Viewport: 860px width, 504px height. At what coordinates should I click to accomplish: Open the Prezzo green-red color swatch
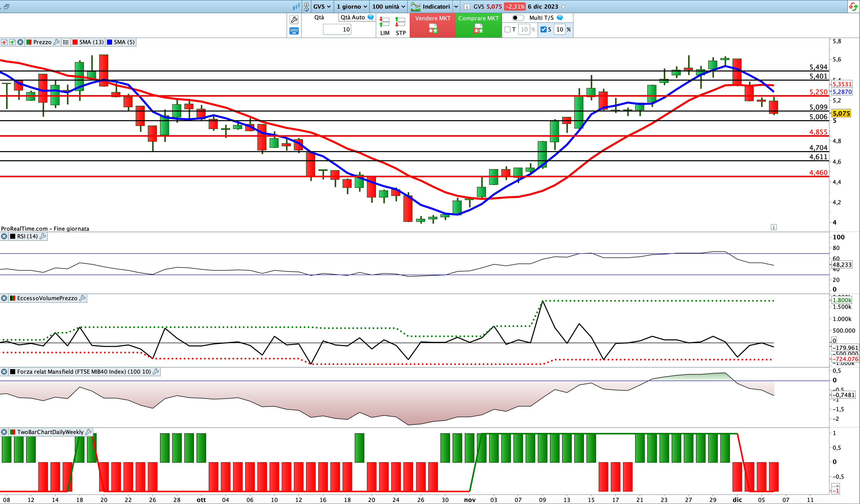tap(29, 42)
